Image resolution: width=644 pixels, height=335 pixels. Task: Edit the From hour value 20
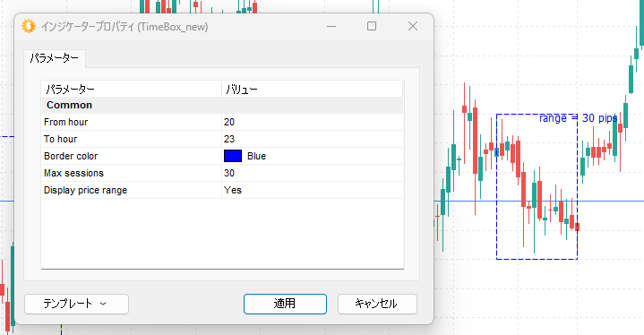[312, 122]
